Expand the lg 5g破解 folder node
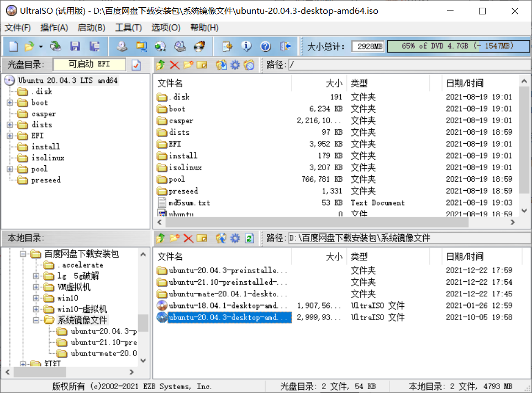This screenshot has width=532, height=393. pos(36,276)
